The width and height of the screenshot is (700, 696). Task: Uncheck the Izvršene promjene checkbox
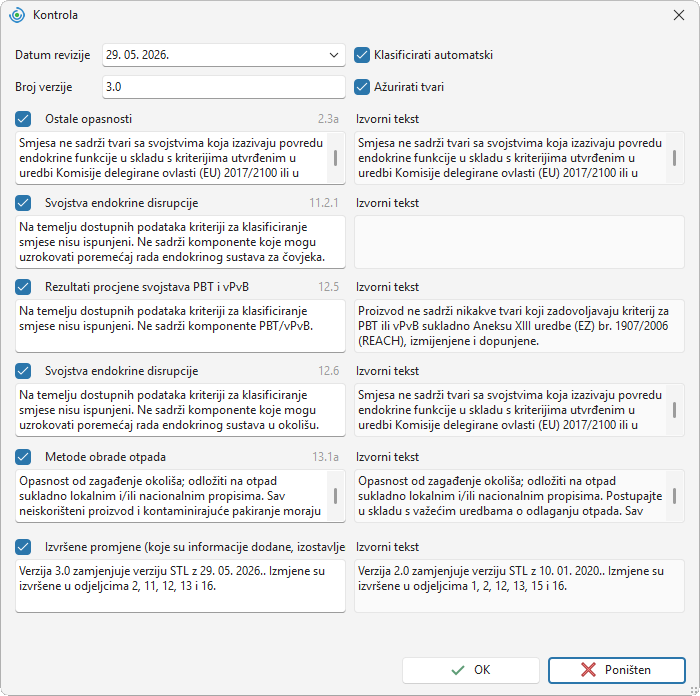(23, 546)
